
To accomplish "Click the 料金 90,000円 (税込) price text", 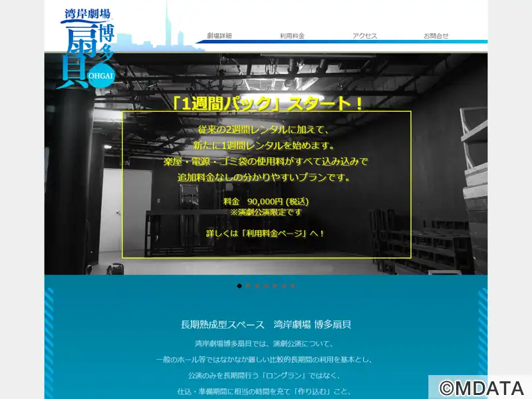I will (x=266, y=201).
